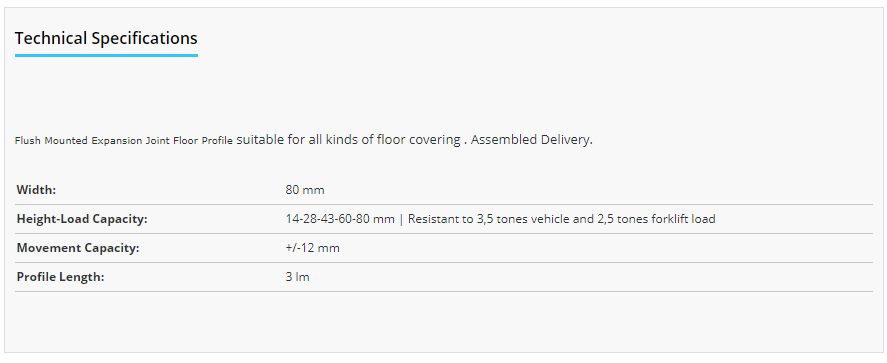Click the 14-28-43-60-80 mm load capacity text
This screenshot has height=363, width=887.
click(340, 219)
